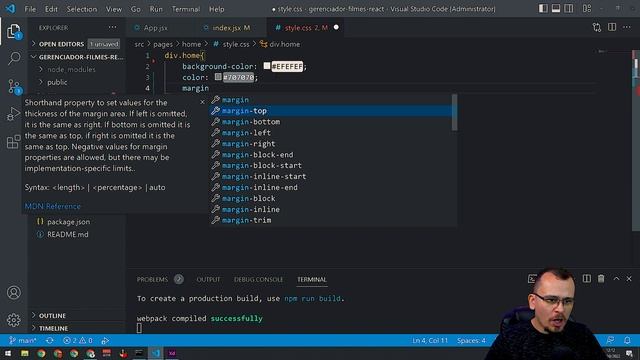
Task: Open the Selection menu
Action: pos(82,9)
